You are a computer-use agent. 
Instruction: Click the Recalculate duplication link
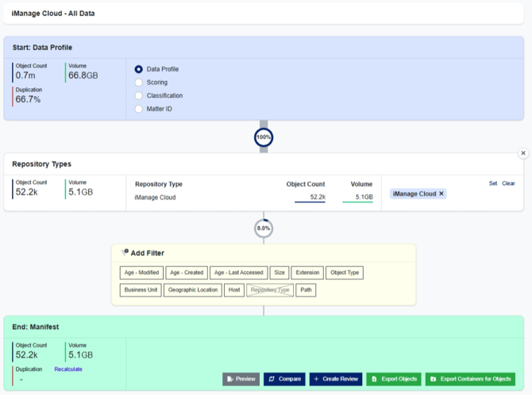(68, 370)
